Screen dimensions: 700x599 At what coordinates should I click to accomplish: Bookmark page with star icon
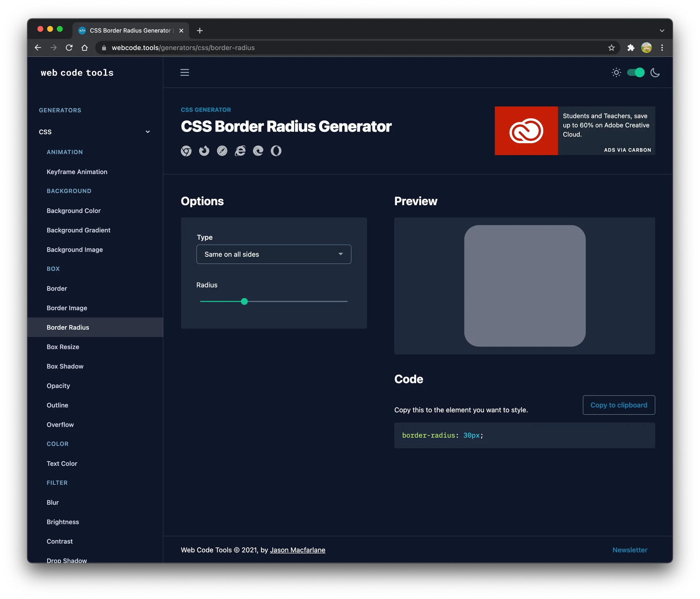coord(611,48)
